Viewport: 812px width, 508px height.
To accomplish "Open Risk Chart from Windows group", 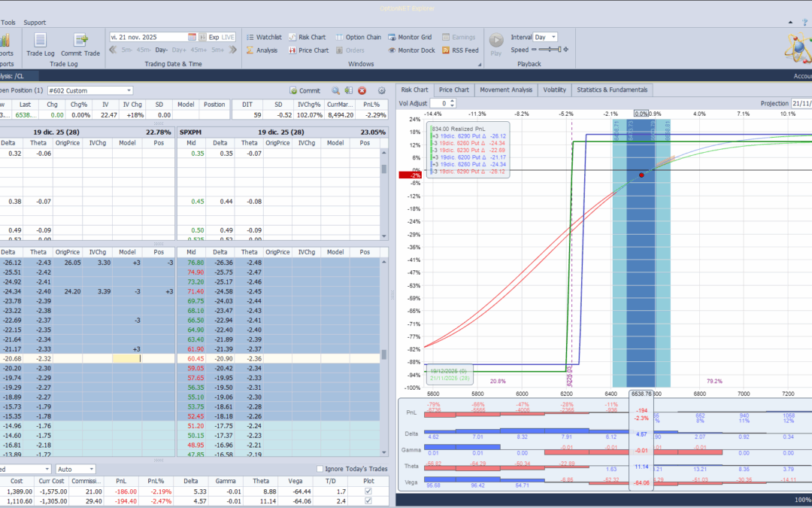I will pyautogui.click(x=307, y=38).
